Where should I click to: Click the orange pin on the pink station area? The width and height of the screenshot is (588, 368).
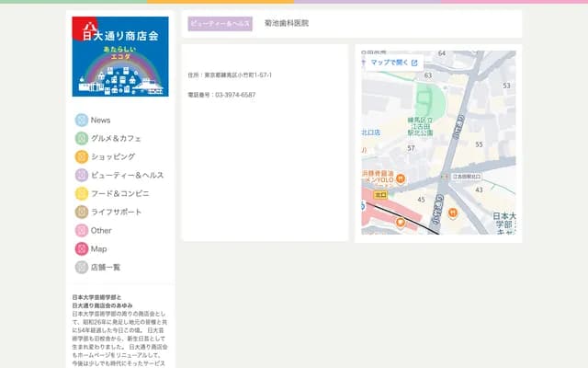(401, 223)
